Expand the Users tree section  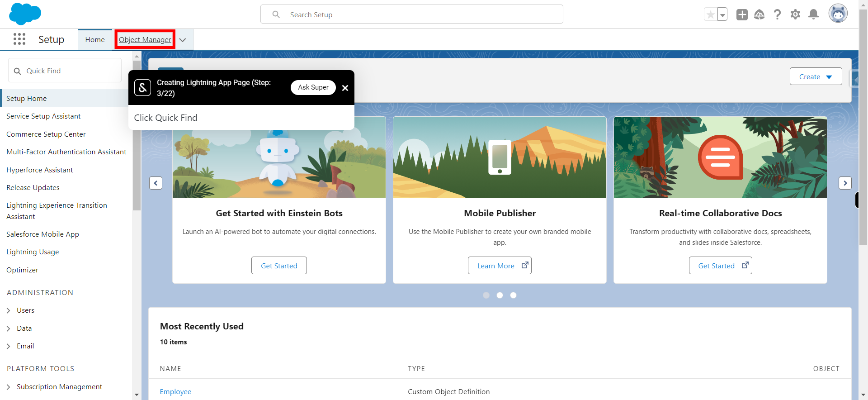pyautogui.click(x=8, y=310)
